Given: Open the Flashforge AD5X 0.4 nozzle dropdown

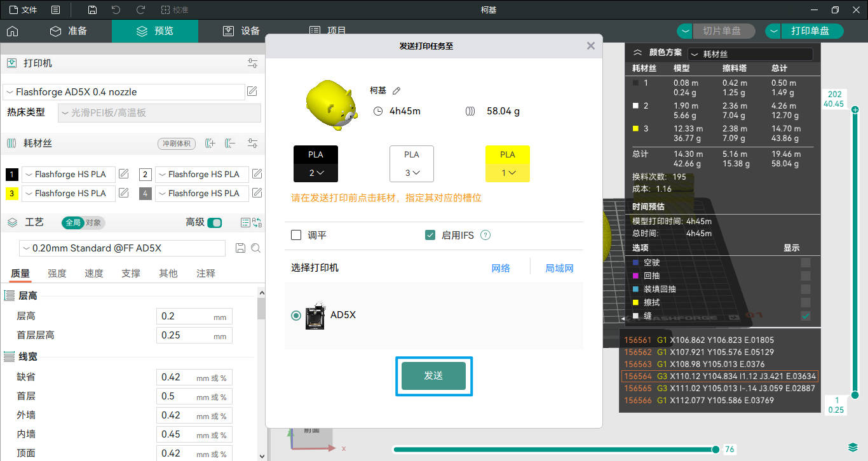Looking at the screenshot, I should 124,92.
